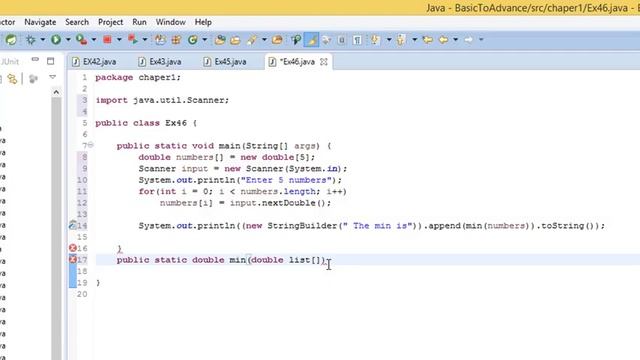This screenshot has height=360, width=640.
Task: Click the New Java Package icon
Action: (176, 40)
